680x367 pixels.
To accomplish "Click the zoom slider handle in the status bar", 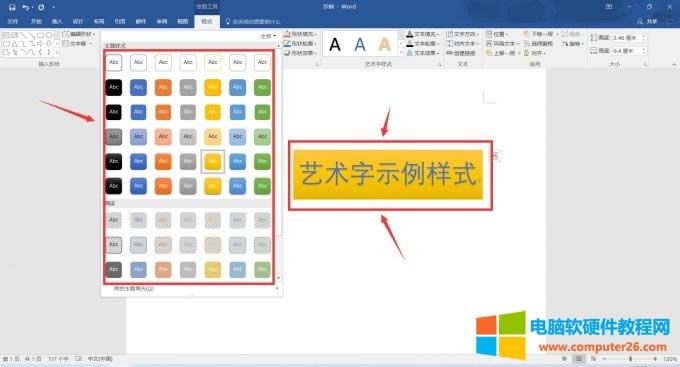I will [631, 359].
